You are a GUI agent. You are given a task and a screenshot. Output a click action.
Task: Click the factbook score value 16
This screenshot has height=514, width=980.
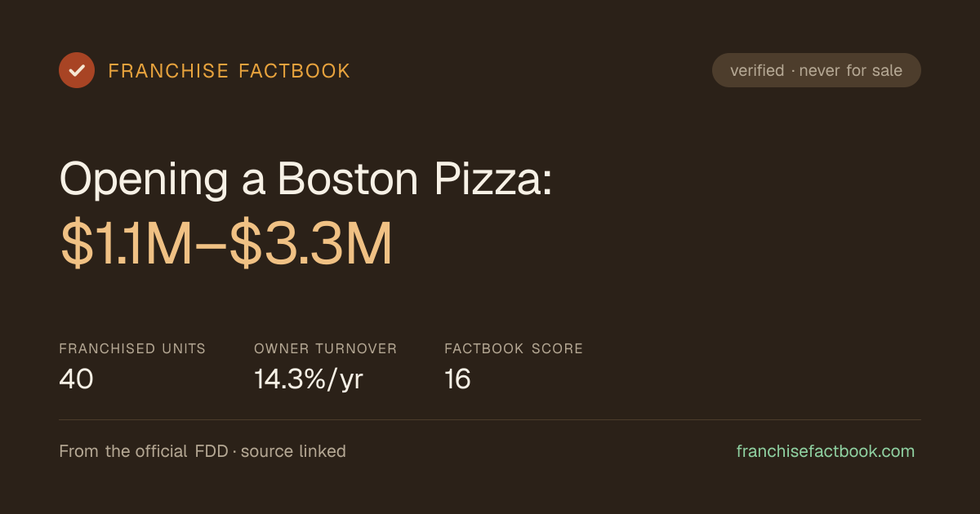(x=457, y=379)
